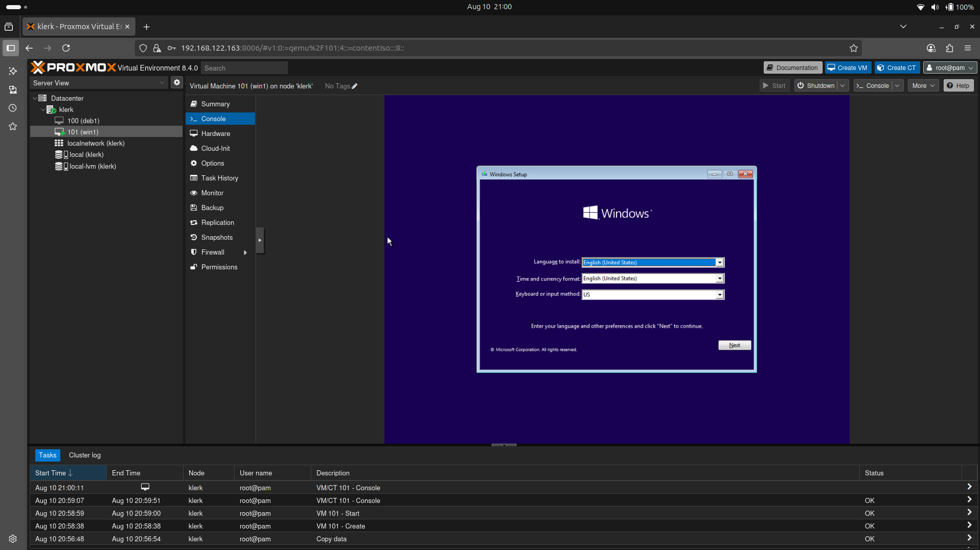Open the Permissions panel
Viewport: 980px width, 550px height.
coord(219,267)
